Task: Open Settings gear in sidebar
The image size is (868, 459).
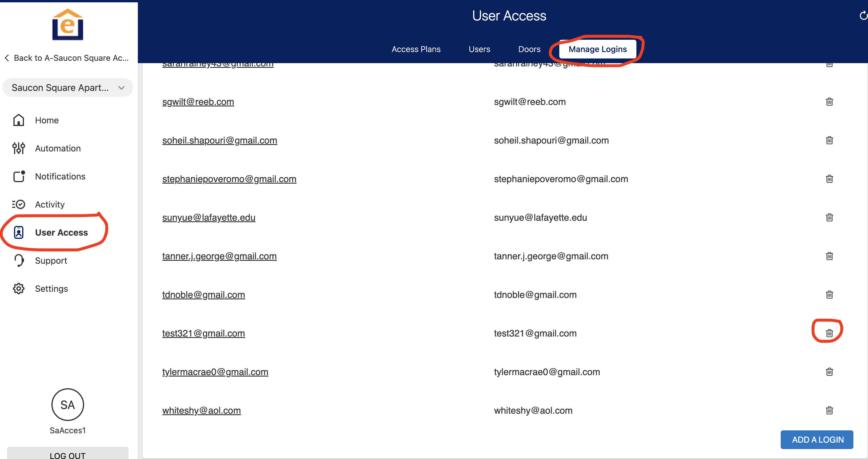Action: coord(51,289)
